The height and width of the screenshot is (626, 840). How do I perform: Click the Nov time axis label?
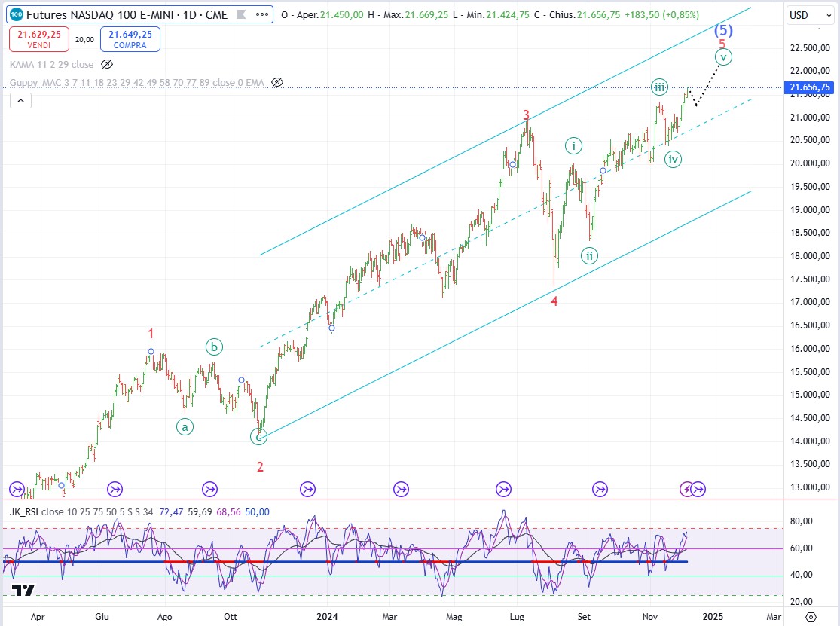[650, 617]
